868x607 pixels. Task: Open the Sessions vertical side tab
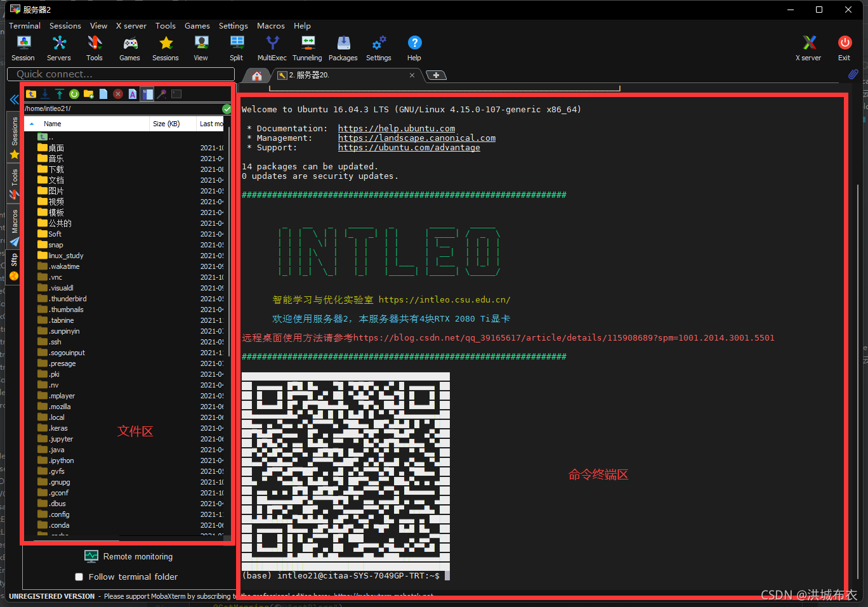click(15, 137)
